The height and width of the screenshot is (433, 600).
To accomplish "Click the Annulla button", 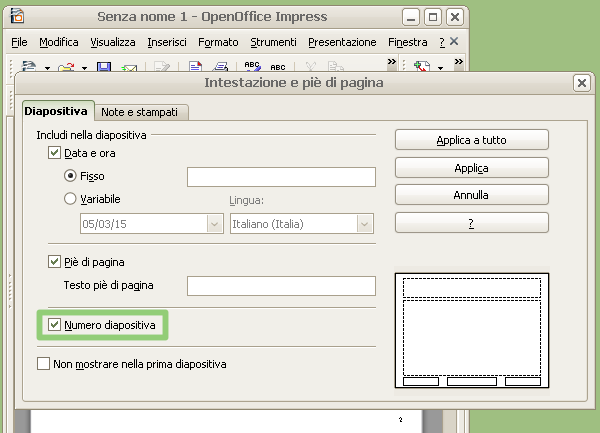I will pyautogui.click(x=471, y=195).
